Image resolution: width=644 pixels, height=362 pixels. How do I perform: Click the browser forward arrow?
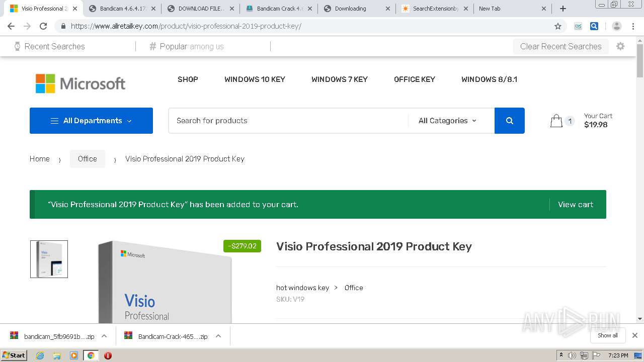[x=27, y=26]
